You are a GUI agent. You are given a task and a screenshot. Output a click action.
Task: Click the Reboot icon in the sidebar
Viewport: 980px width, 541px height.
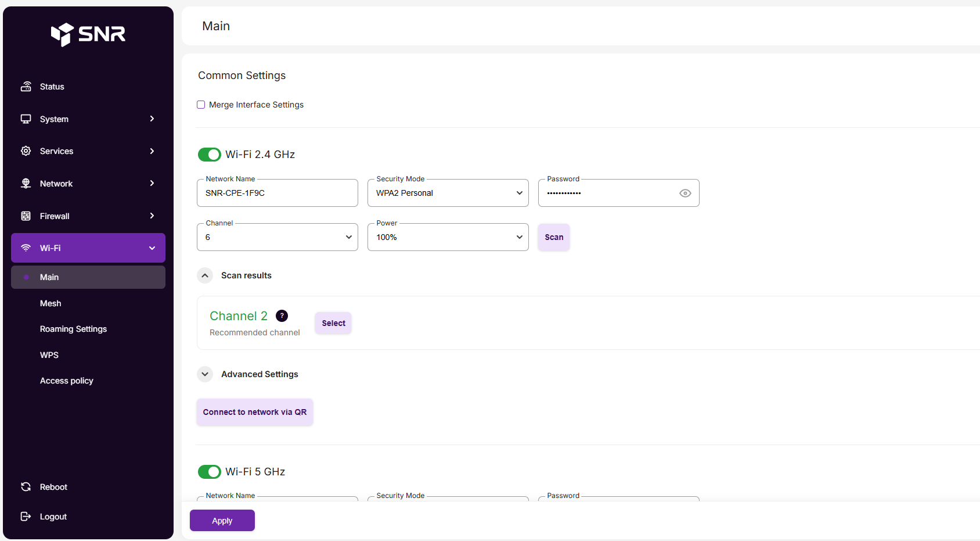(26, 487)
